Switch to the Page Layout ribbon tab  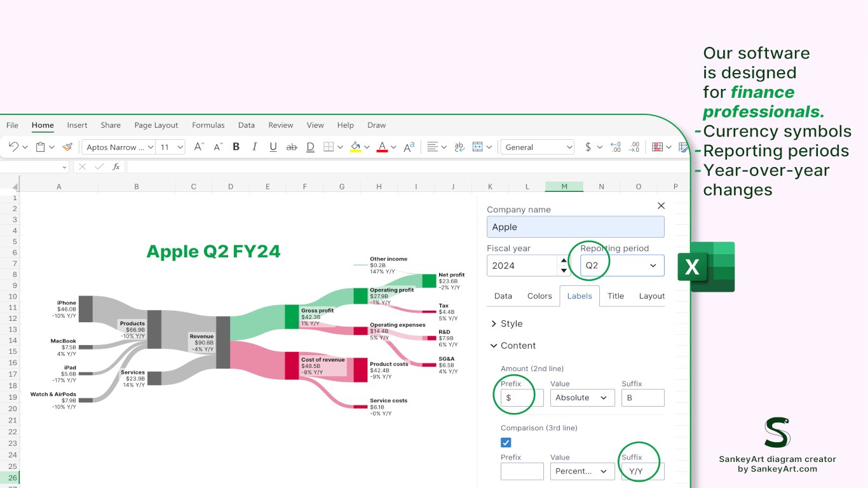(x=156, y=125)
